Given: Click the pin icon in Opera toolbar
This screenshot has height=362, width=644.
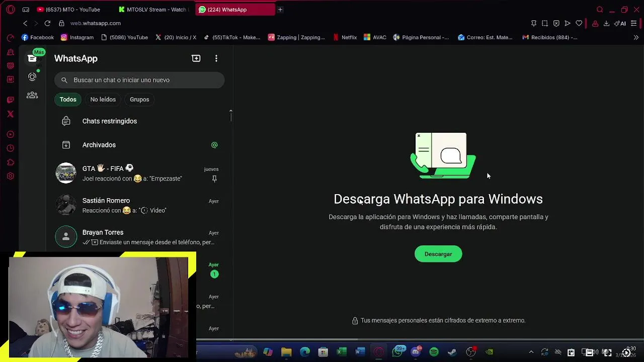Looking at the screenshot, I should 534,23.
